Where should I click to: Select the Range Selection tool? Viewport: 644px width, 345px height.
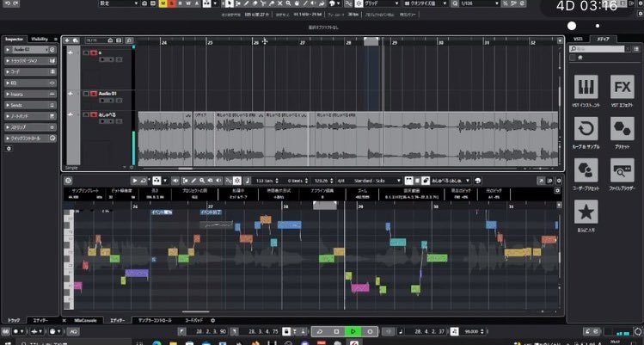tap(238, 3)
